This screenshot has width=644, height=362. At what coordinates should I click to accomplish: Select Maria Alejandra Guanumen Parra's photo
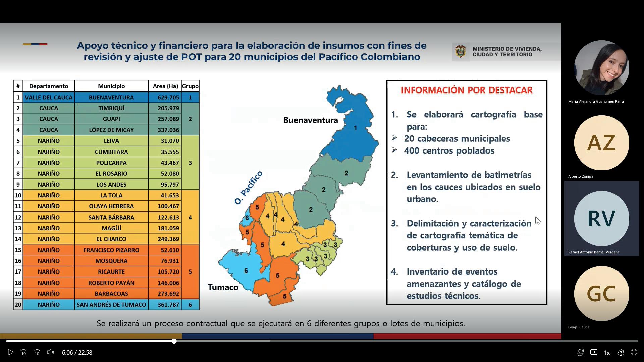coord(601,68)
